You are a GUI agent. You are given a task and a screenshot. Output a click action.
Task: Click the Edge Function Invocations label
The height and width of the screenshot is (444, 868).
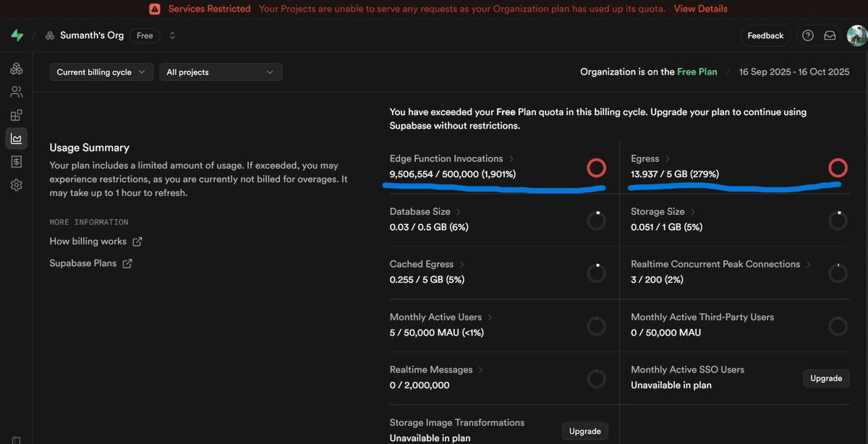click(446, 158)
